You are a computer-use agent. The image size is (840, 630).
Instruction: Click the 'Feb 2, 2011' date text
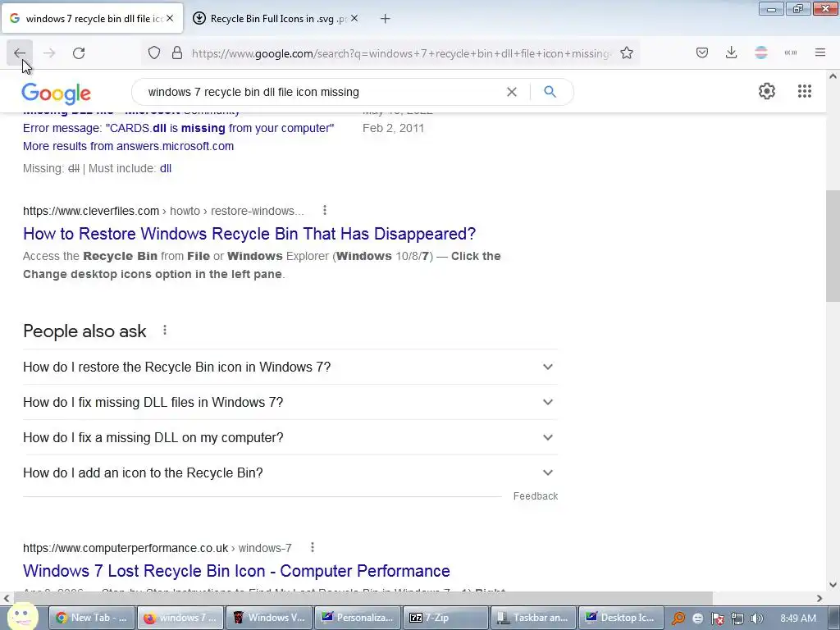click(x=393, y=128)
